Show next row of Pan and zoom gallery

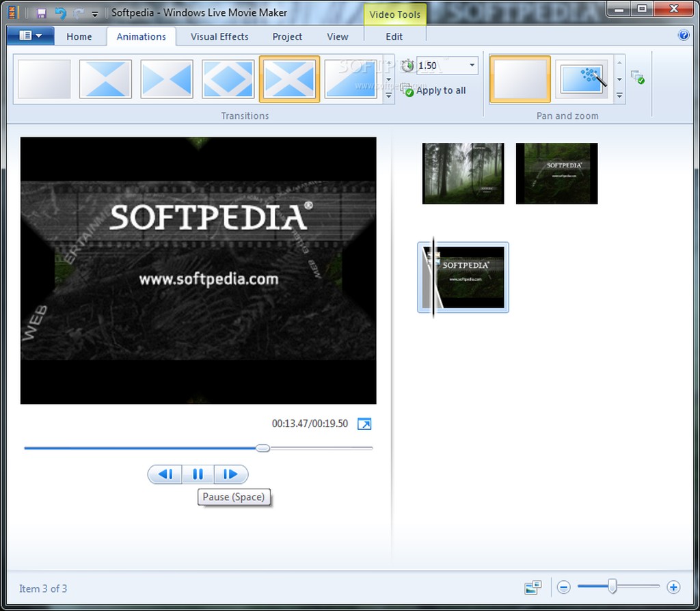[x=619, y=79]
